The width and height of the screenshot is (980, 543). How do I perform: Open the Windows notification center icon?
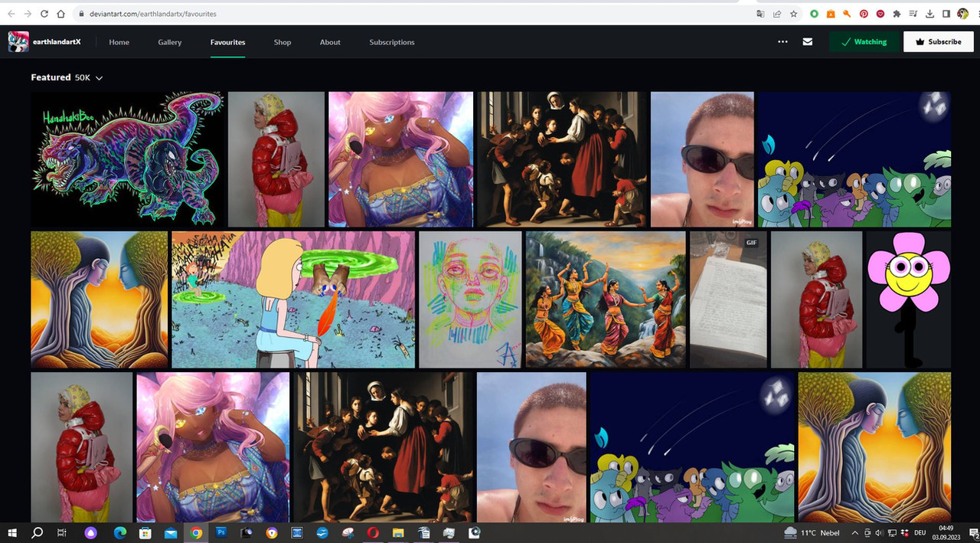[x=973, y=532]
